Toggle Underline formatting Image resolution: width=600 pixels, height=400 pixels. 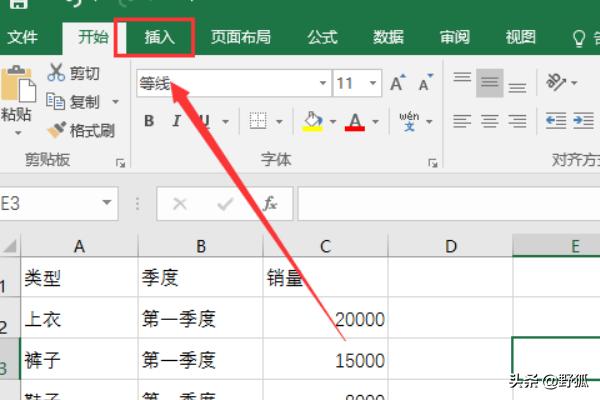[x=204, y=121]
